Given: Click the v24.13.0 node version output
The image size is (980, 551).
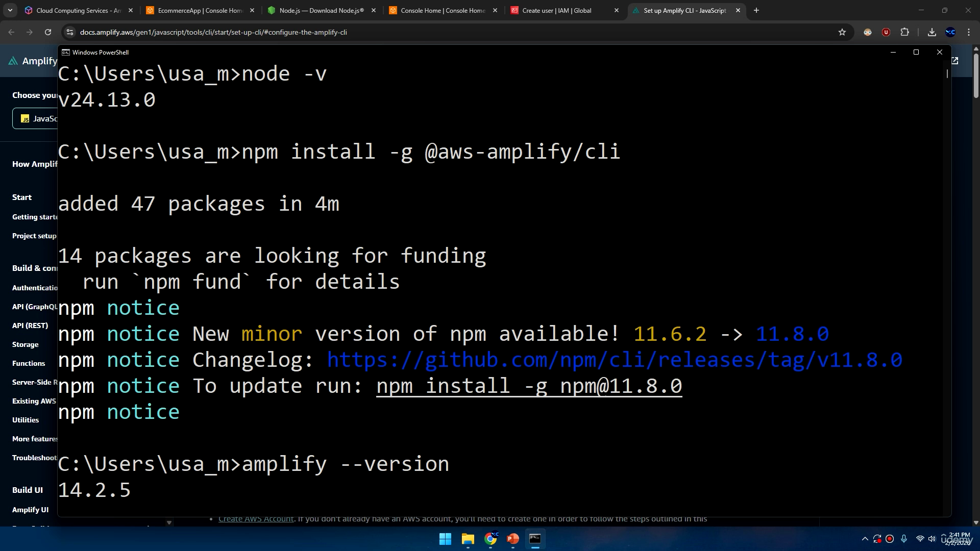Looking at the screenshot, I should (x=107, y=100).
